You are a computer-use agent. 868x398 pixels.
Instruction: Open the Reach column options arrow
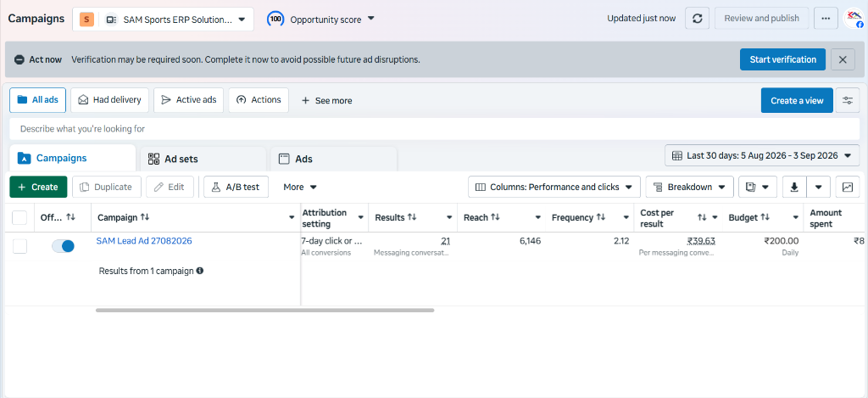click(537, 217)
